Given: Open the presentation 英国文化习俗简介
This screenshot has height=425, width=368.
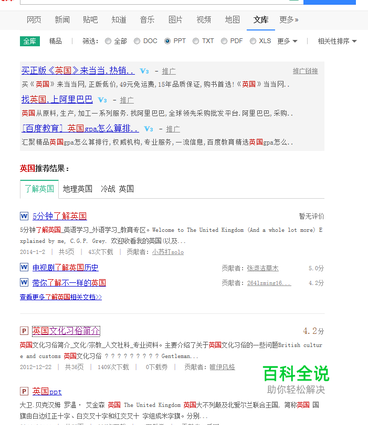Looking at the screenshot, I should click(x=66, y=331).
